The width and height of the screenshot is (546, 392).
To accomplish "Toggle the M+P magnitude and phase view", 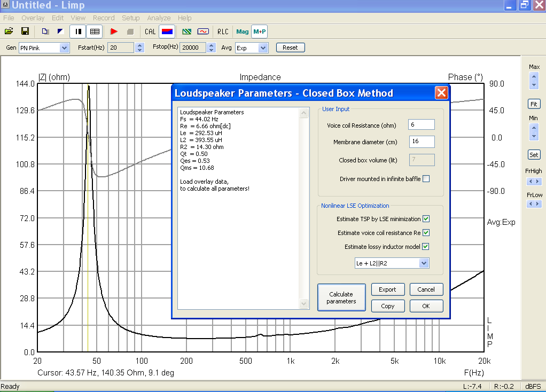I will pyautogui.click(x=260, y=32).
